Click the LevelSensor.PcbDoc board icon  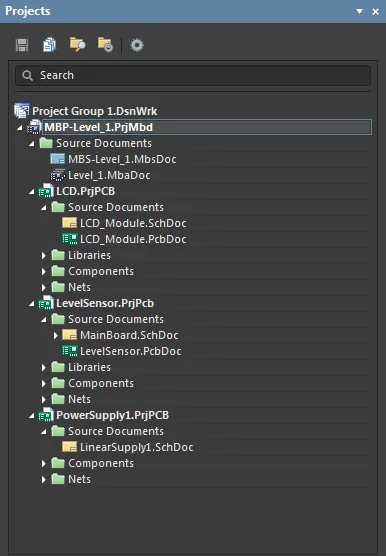pyautogui.click(x=70, y=351)
